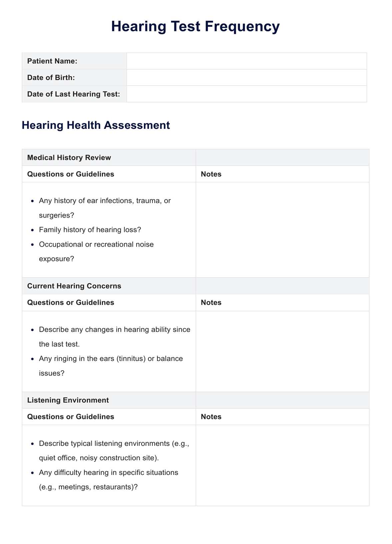Click the Hearing Test Frequency title
This screenshot has height=544, width=392.
[x=195, y=26]
